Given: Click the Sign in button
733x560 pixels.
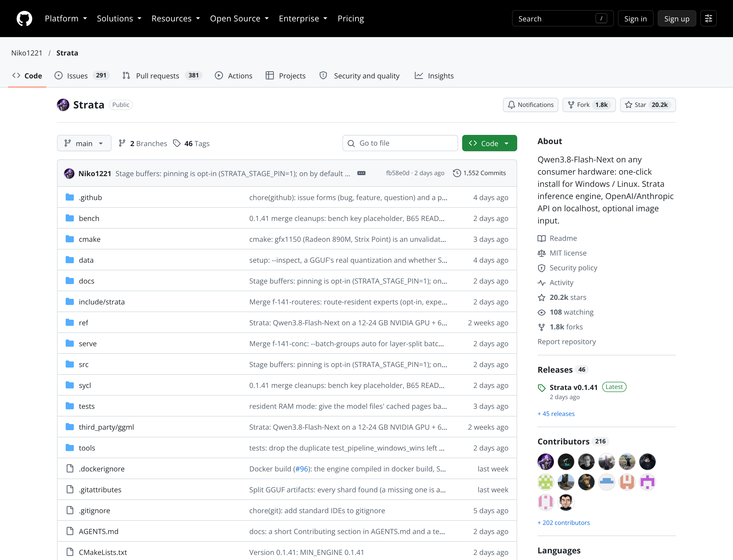Looking at the screenshot, I should click(x=635, y=18).
